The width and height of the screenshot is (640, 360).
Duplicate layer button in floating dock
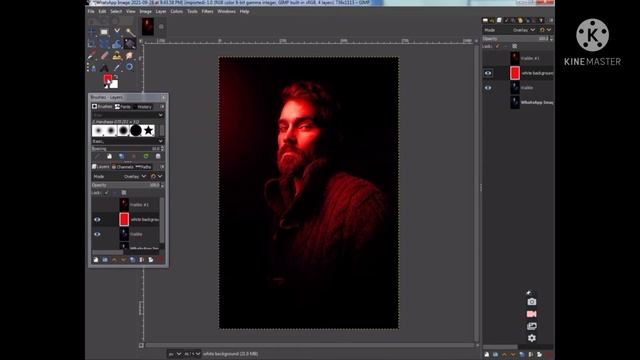tap(133, 260)
